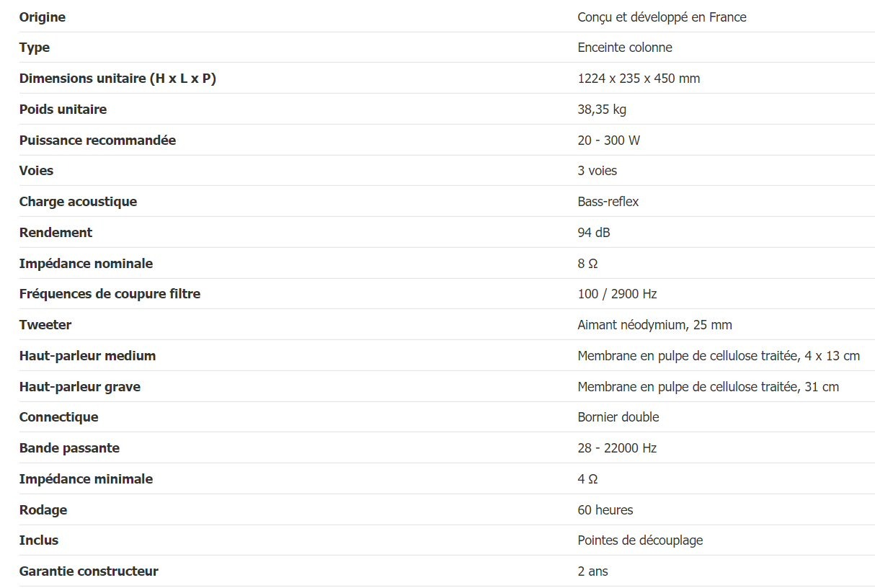
Task: Select the "Enceinte colonne" type value
Action: [624, 48]
